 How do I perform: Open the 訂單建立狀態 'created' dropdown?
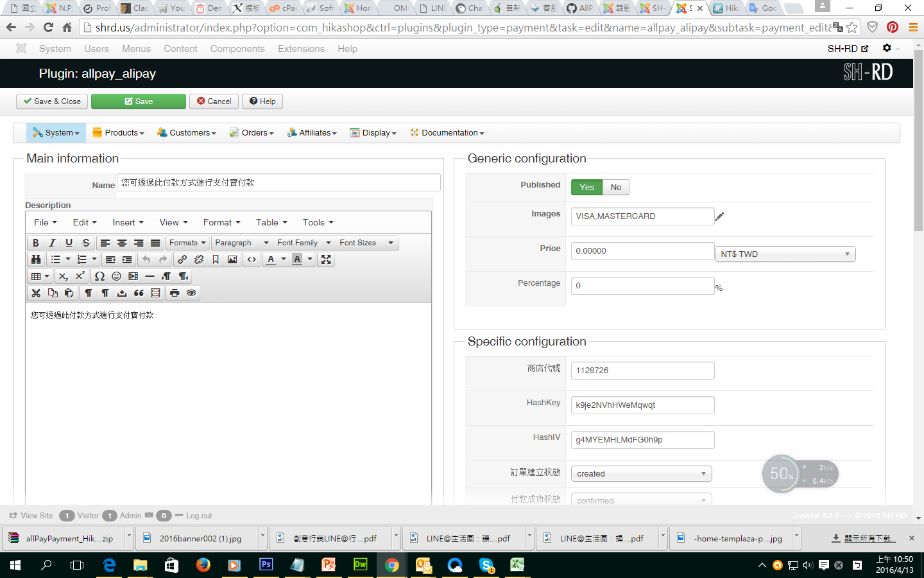coord(642,474)
